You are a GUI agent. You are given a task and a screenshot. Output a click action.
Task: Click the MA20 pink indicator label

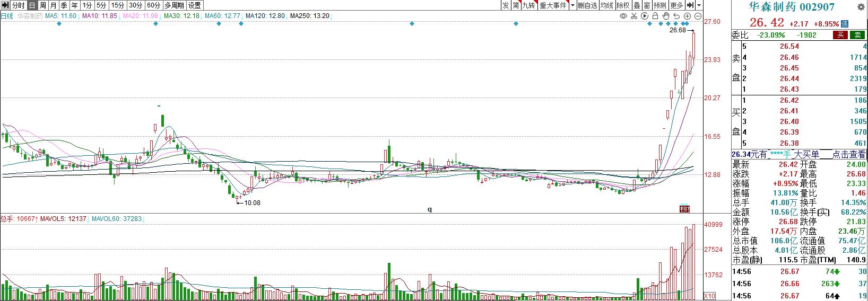[141, 16]
